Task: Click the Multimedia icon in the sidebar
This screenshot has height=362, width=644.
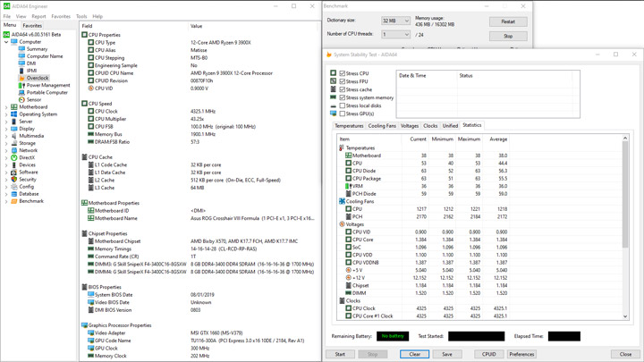Action: click(x=14, y=136)
